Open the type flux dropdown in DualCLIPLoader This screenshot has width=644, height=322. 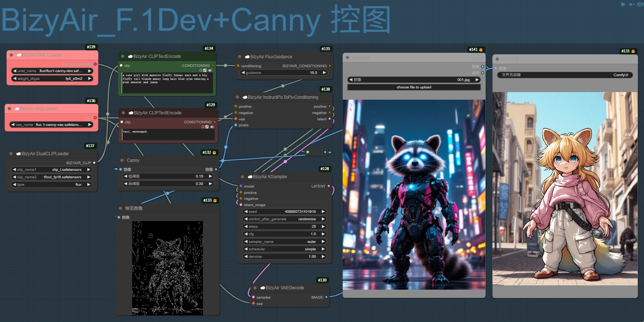click(x=52, y=185)
